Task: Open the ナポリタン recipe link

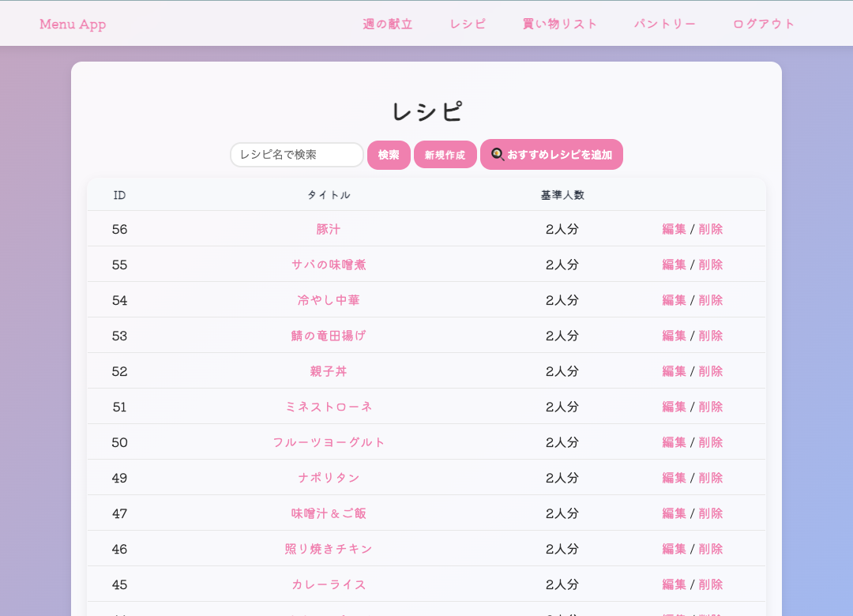Action: coord(328,478)
